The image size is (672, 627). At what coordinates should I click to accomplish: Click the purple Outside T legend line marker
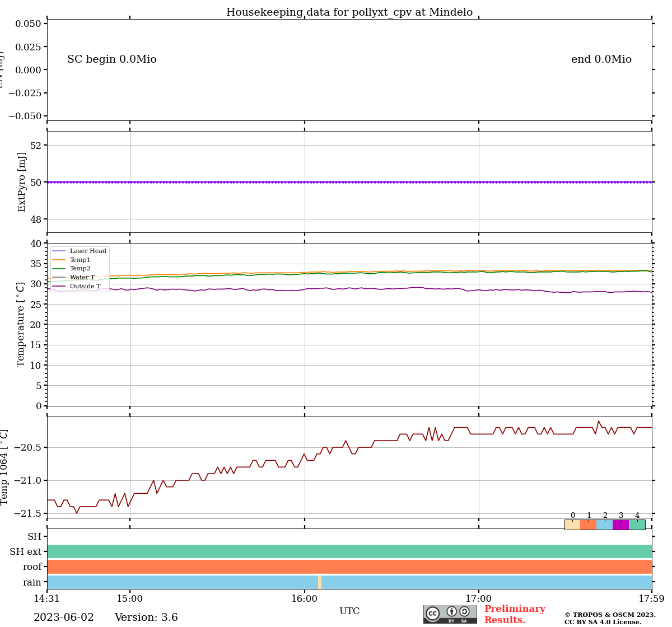[59, 287]
